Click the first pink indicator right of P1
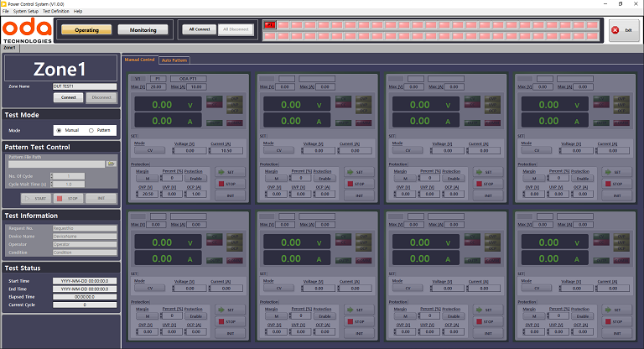Viewport: 644px width, 349px height. point(283,24)
